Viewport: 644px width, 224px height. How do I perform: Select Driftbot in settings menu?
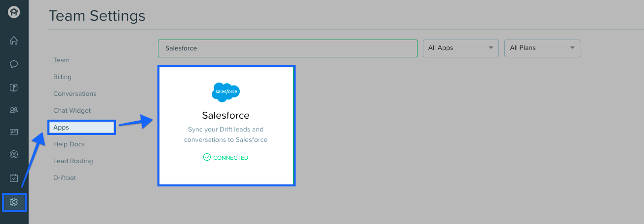(x=65, y=178)
